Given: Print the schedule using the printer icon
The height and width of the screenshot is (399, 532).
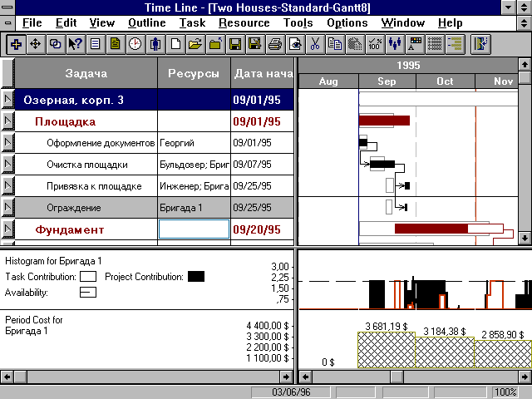Looking at the screenshot, I should click(275, 42).
